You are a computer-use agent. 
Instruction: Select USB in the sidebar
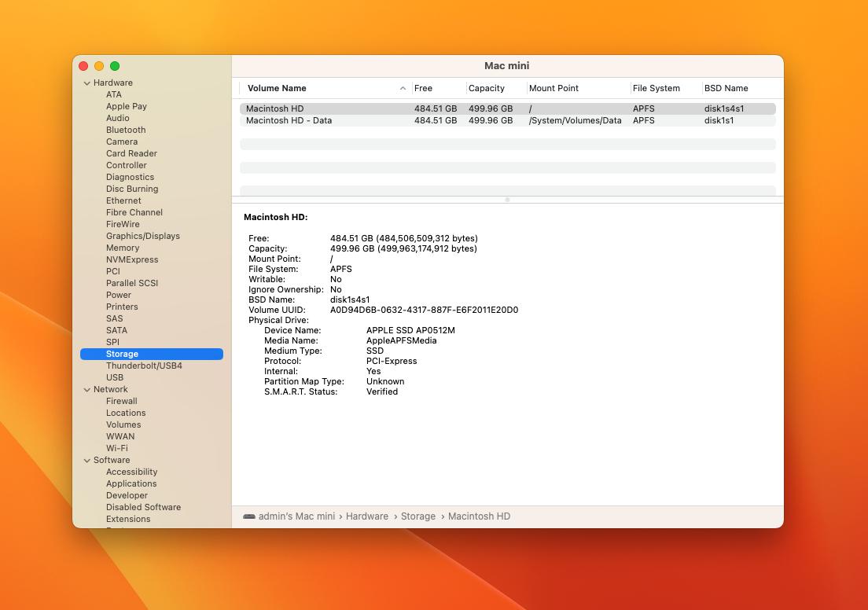115,377
